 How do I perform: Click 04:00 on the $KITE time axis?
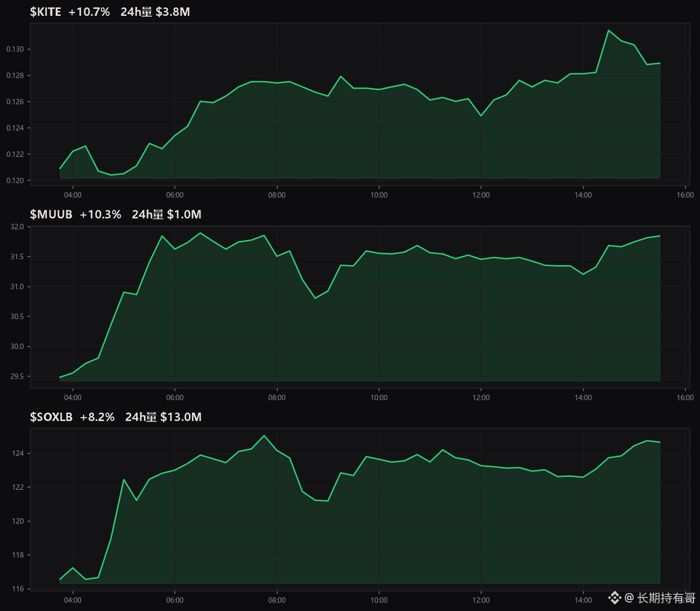[x=73, y=195]
